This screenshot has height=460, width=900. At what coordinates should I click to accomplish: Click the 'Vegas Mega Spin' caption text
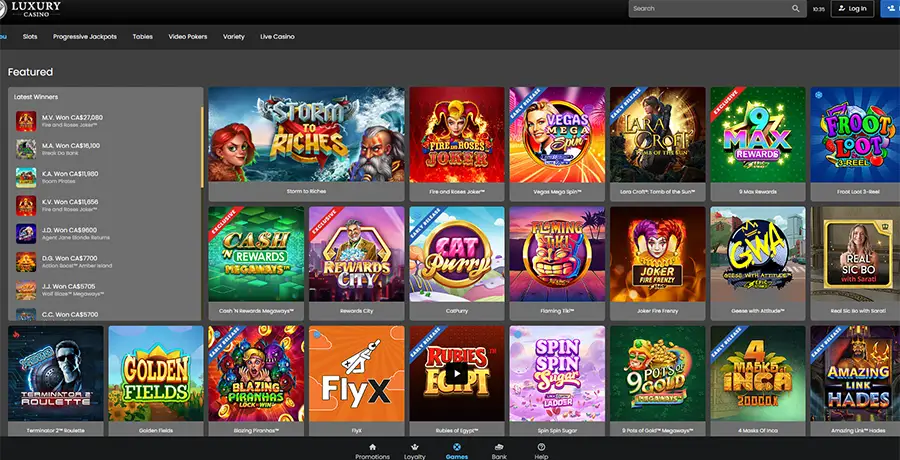[x=557, y=191]
